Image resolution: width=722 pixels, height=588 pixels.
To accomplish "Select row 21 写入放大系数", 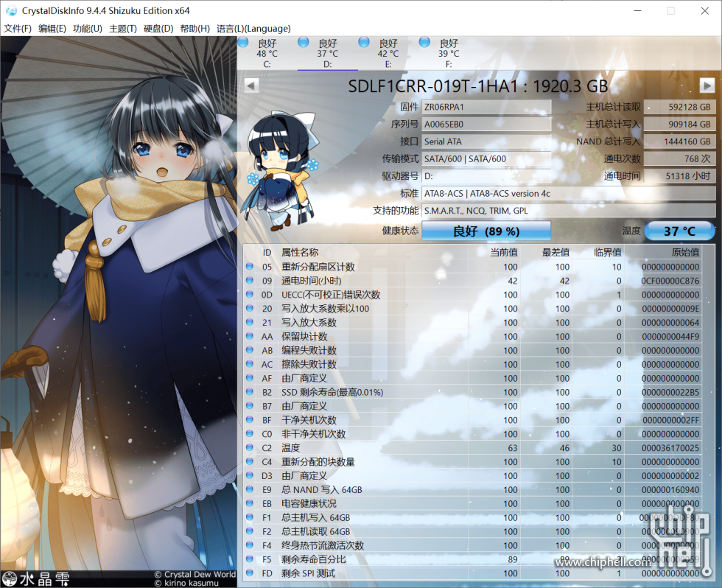I will click(x=473, y=322).
